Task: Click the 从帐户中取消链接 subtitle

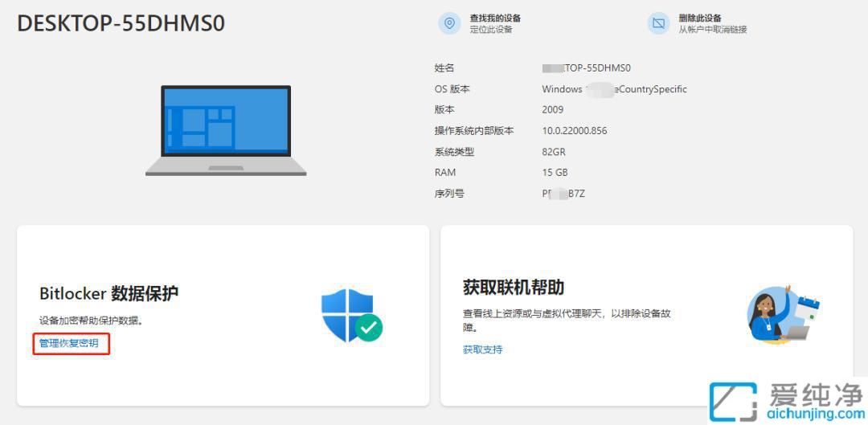Action: tap(713, 30)
